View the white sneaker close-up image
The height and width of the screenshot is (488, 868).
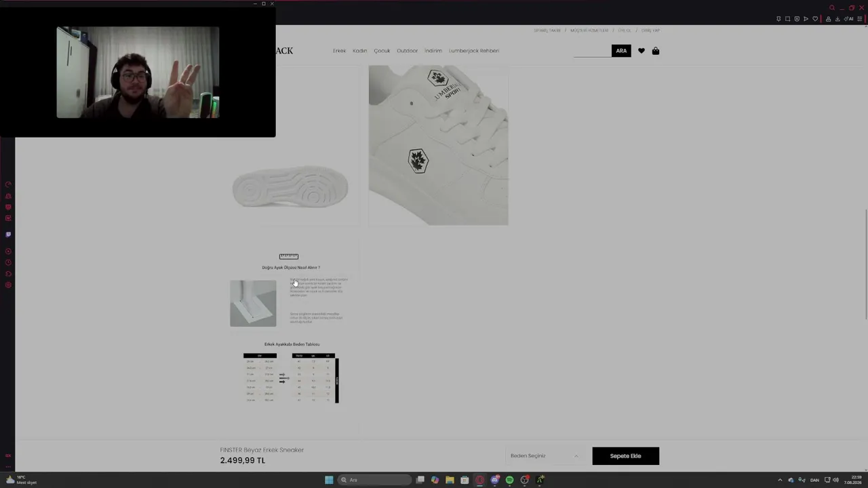pyautogui.click(x=438, y=145)
